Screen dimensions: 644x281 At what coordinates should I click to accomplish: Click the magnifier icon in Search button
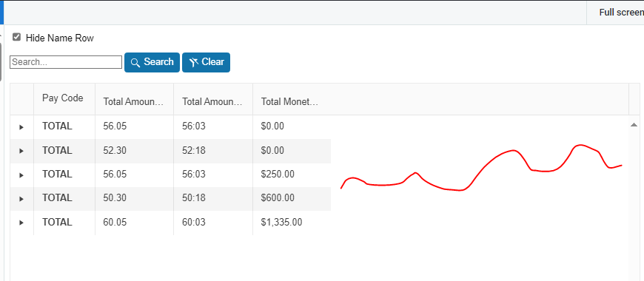[x=135, y=63]
